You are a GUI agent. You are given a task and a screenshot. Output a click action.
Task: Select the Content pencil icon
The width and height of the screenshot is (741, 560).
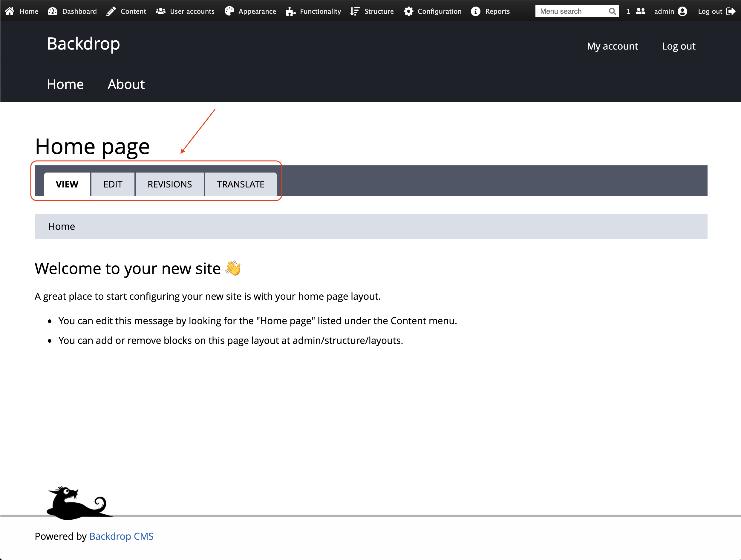click(111, 11)
